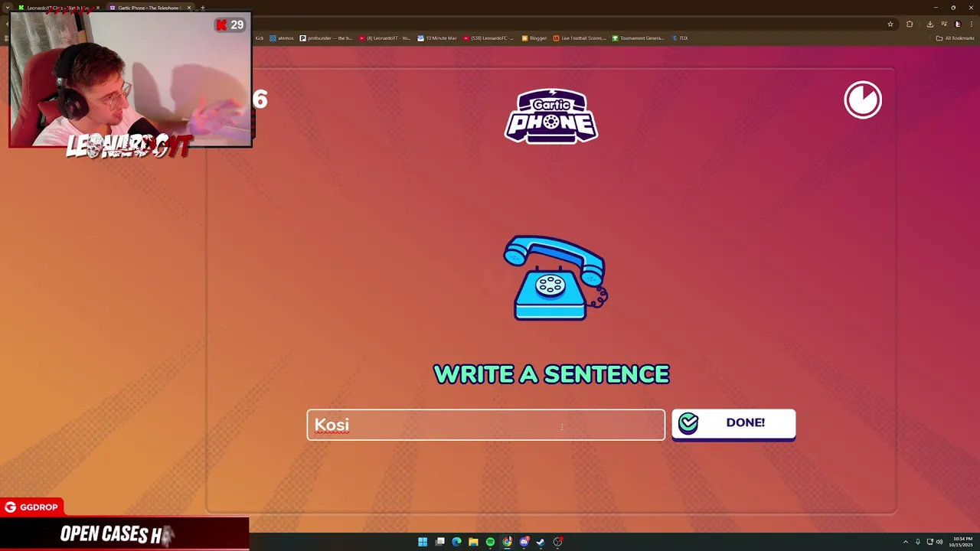Click the Kick viewer count badge
The height and width of the screenshot is (551, 980).
pyautogui.click(x=230, y=25)
